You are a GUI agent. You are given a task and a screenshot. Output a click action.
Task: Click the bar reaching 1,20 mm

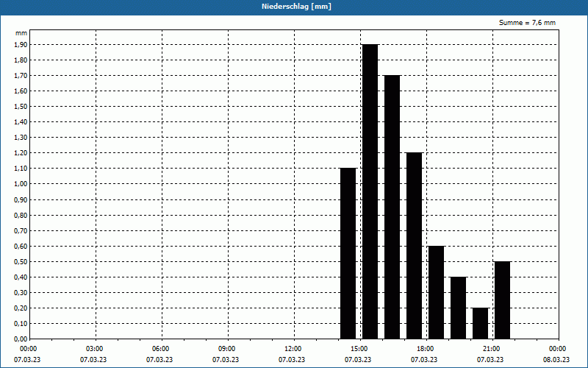point(414,246)
